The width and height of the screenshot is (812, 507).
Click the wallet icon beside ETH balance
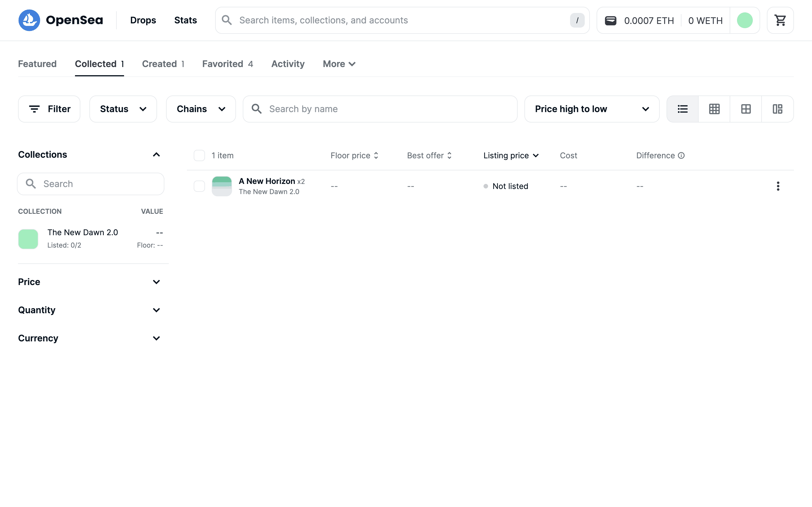pos(610,21)
